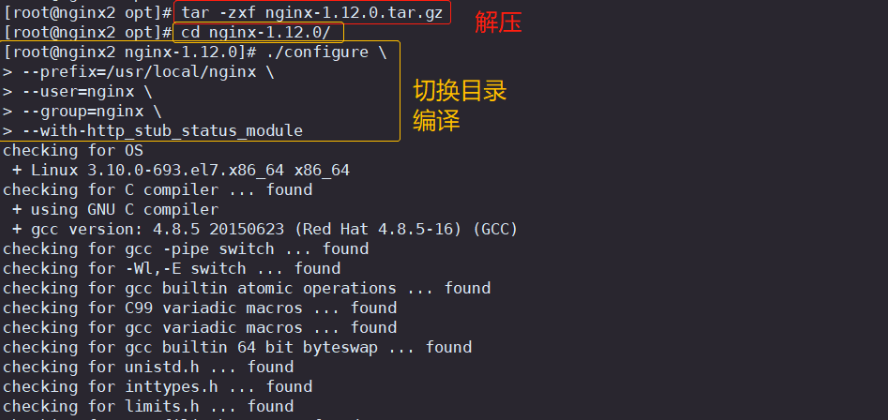The height and width of the screenshot is (420, 888).
Task: Click the "checking for OS" output line
Action: point(73,150)
